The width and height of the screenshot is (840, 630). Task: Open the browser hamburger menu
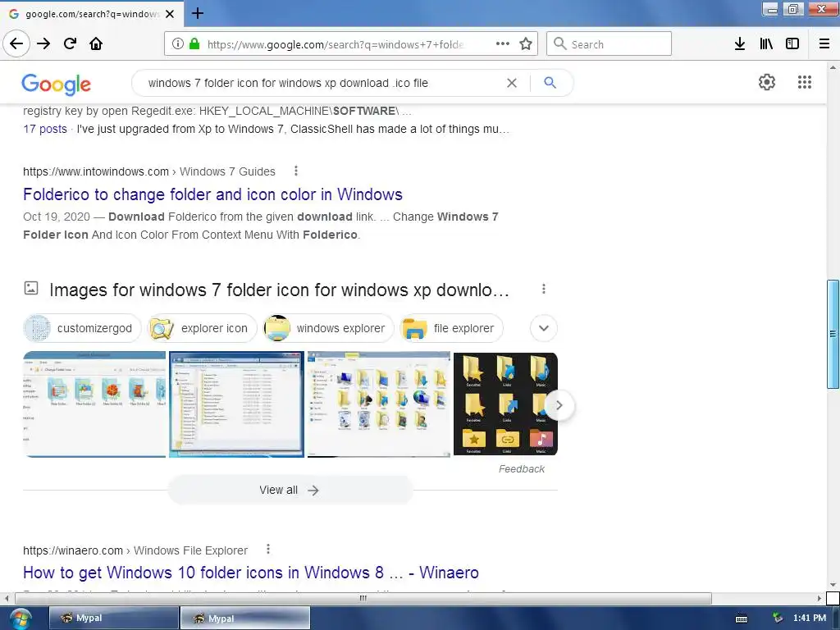(824, 44)
